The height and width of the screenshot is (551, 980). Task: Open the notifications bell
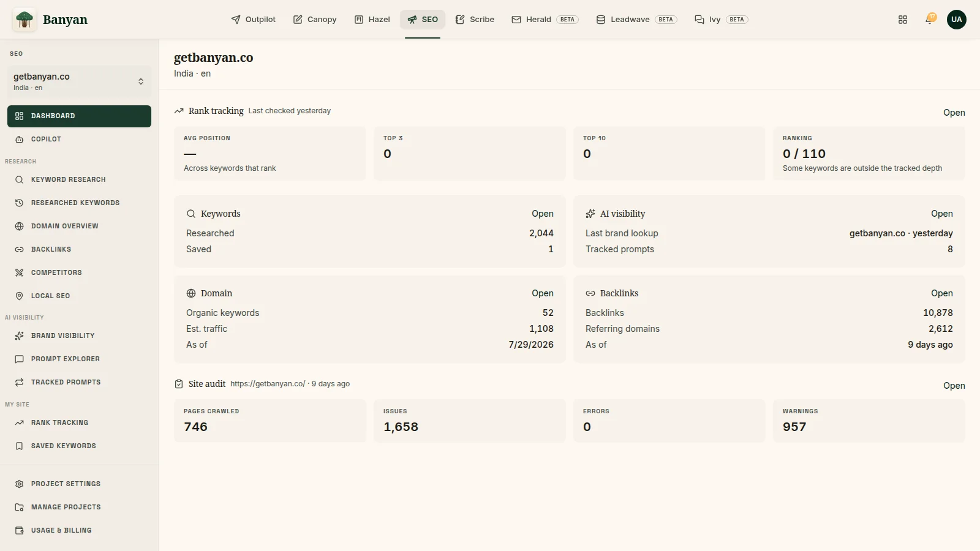coord(930,19)
